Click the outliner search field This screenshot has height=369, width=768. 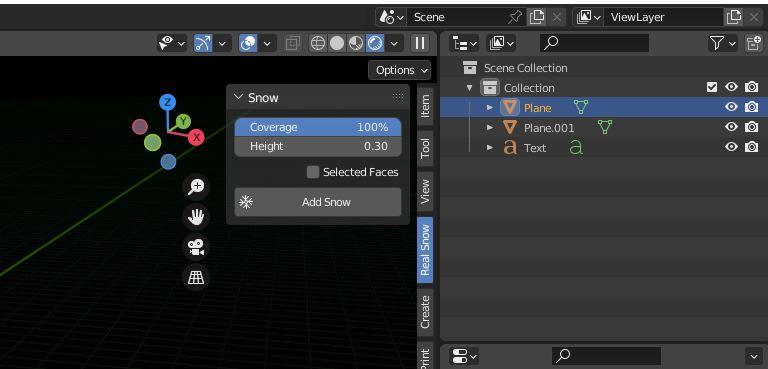pos(595,44)
